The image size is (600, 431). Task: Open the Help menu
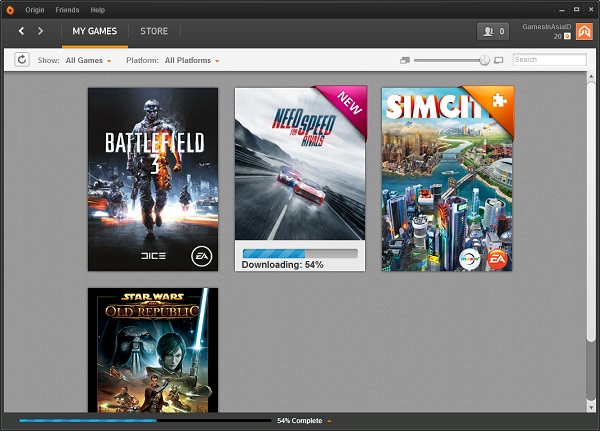click(x=98, y=10)
